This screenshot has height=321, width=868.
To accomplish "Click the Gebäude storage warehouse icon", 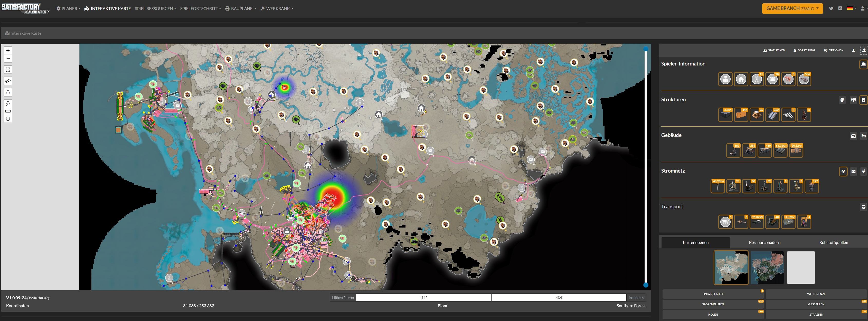I will [x=853, y=136].
